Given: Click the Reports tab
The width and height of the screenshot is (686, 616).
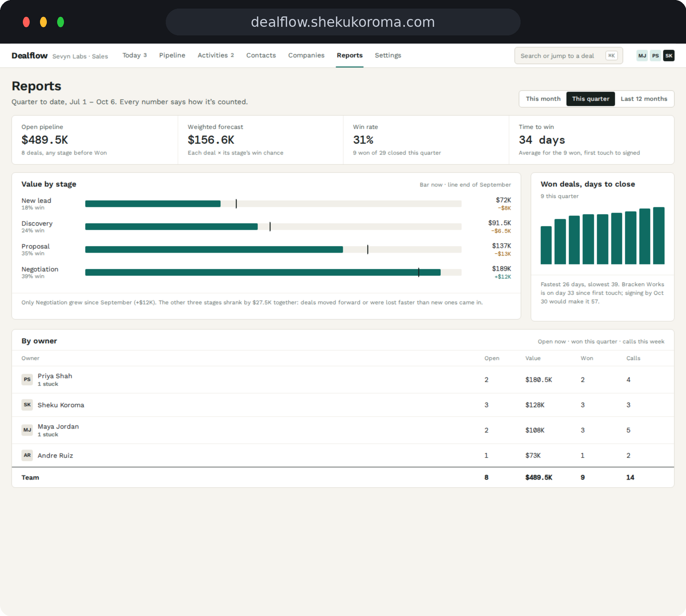Looking at the screenshot, I should (349, 55).
